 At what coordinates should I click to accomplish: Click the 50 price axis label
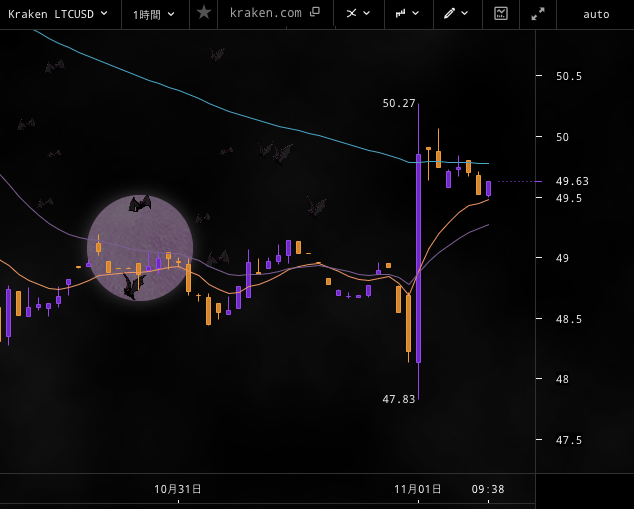click(x=562, y=137)
